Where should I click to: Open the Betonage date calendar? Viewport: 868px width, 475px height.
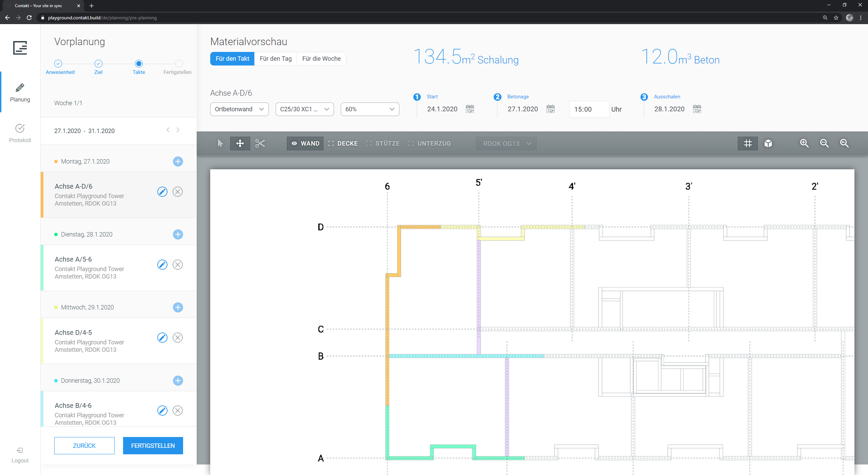pos(550,109)
